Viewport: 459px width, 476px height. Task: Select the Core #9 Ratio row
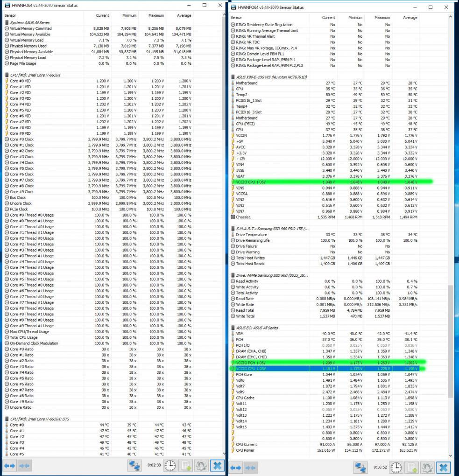pyautogui.click(x=99, y=402)
